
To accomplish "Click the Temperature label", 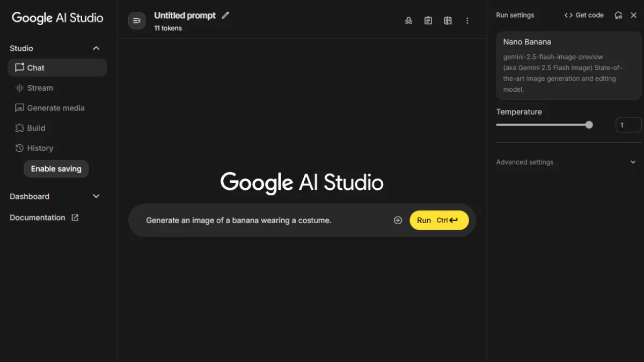I will point(519,112).
